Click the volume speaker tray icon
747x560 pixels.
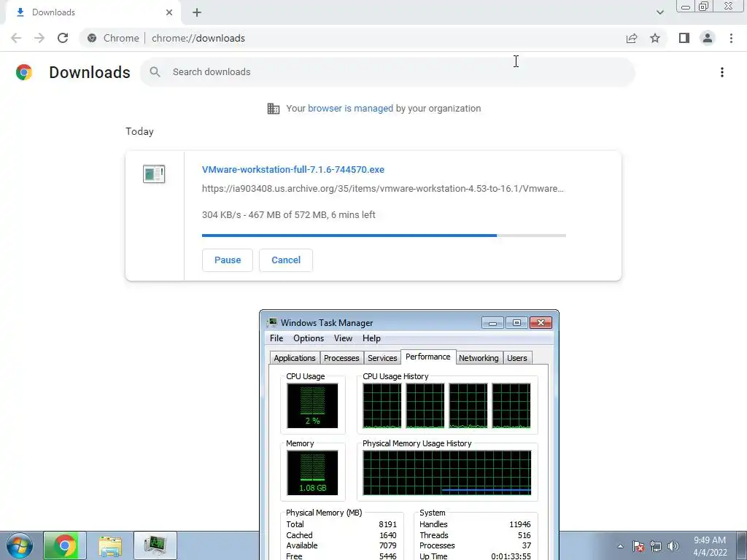(x=673, y=546)
